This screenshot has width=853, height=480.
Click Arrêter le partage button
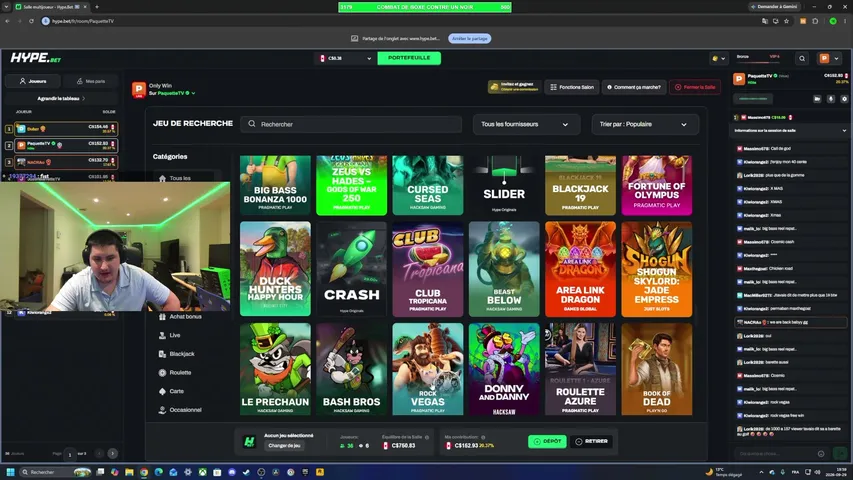(469, 39)
